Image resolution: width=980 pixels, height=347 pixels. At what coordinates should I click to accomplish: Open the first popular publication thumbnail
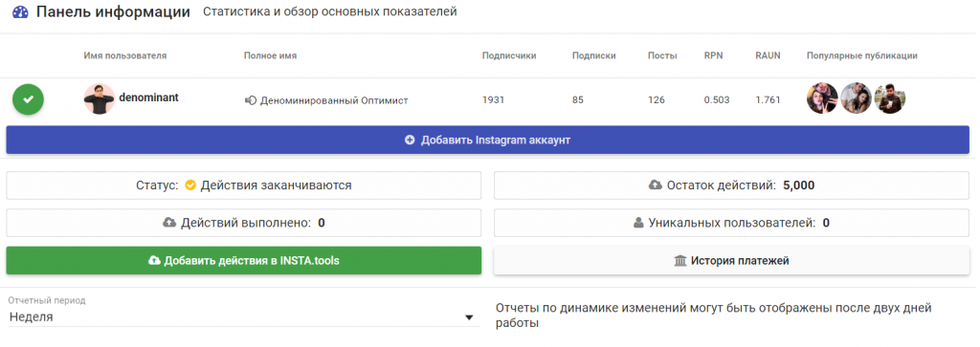[822, 98]
